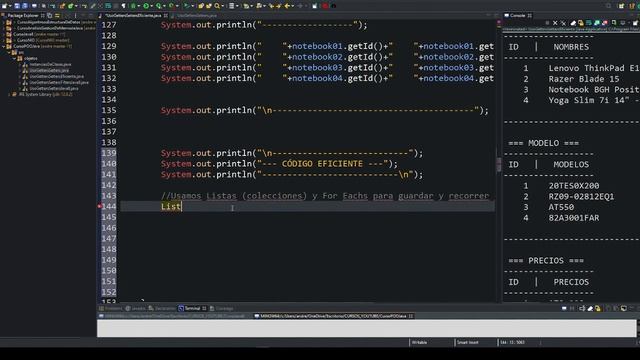
Task: Click Remove All Terminated double-X icon
Action: tap(564, 23)
